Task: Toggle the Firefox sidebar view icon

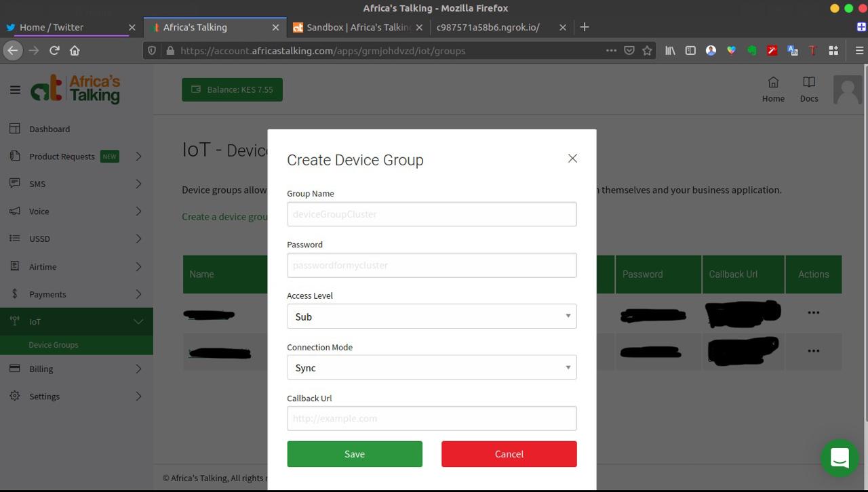Action: coord(690,50)
